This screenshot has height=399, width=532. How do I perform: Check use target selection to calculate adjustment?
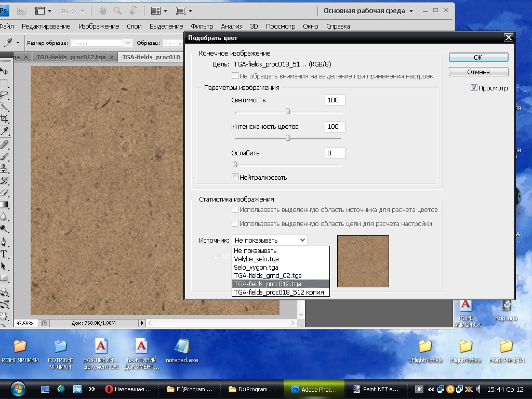click(235, 223)
